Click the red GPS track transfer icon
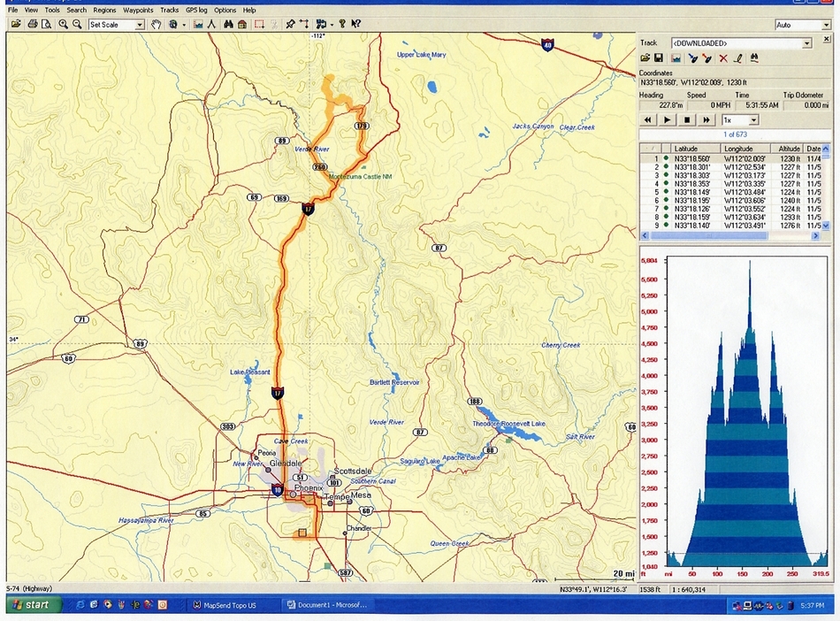Viewport: 840px width, 621px height. (x=707, y=57)
